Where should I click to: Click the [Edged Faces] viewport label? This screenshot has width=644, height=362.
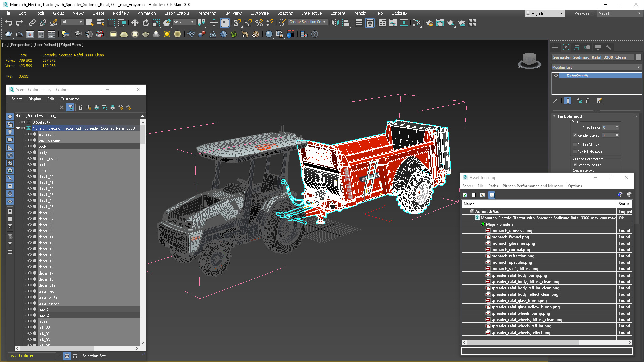coord(71,45)
